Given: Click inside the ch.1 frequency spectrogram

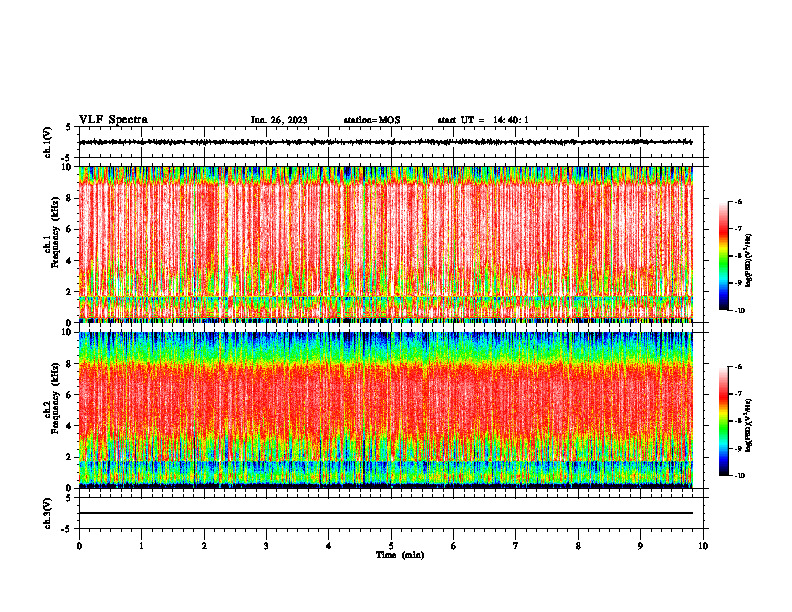Looking at the screenshot, I should [x=386, y=244].
